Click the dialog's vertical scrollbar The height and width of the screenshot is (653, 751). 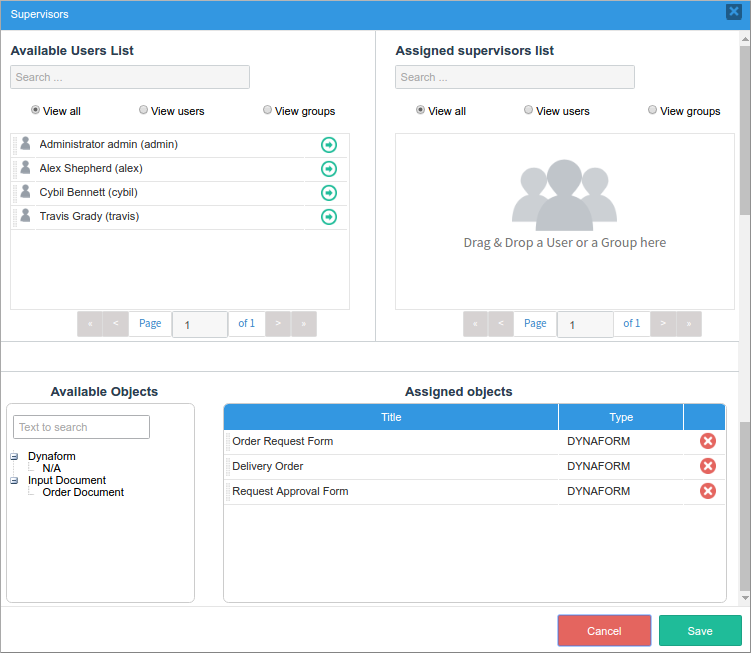click(744, 300)
